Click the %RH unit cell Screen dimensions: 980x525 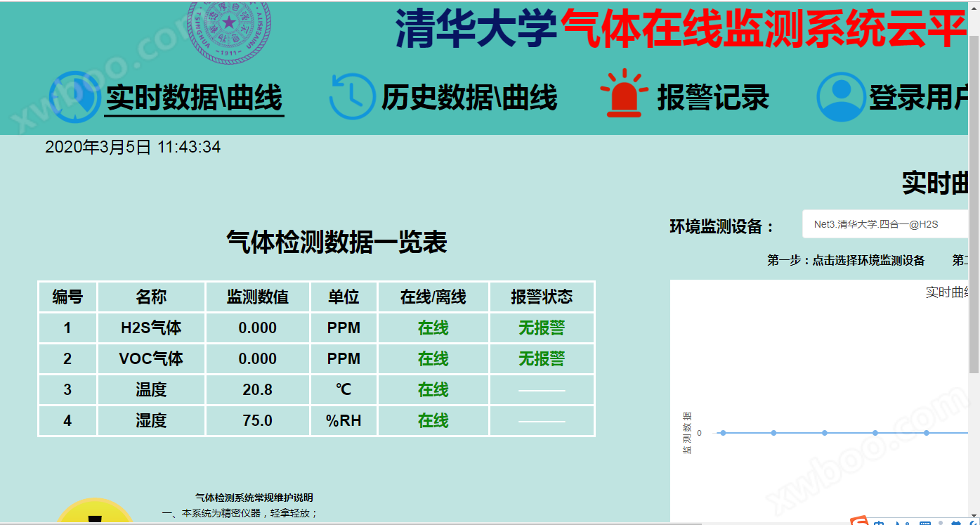coord(344,421)
